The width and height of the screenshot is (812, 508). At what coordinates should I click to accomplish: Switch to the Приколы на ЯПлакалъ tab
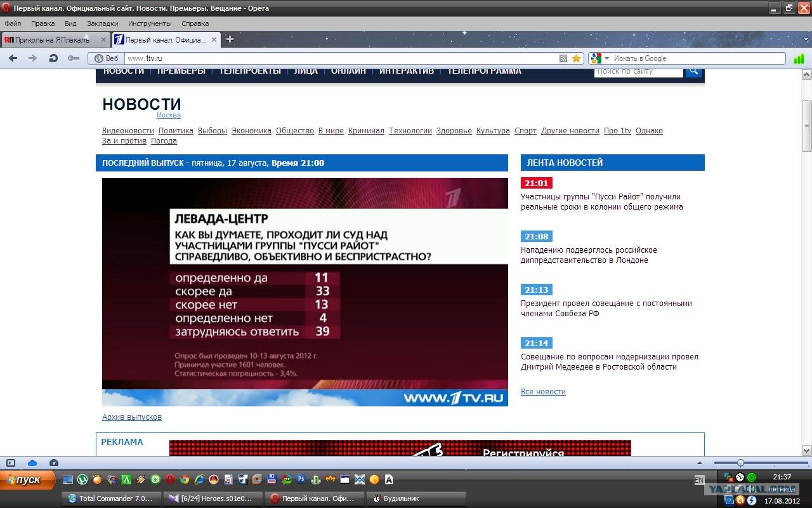(55, 39)
